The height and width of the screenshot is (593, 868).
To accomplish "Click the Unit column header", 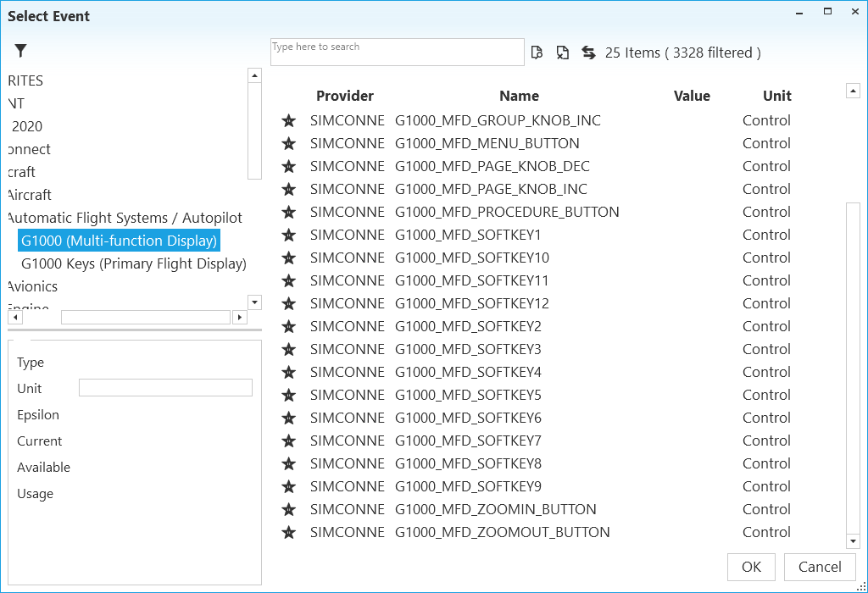I will click(x=776, y=96).
